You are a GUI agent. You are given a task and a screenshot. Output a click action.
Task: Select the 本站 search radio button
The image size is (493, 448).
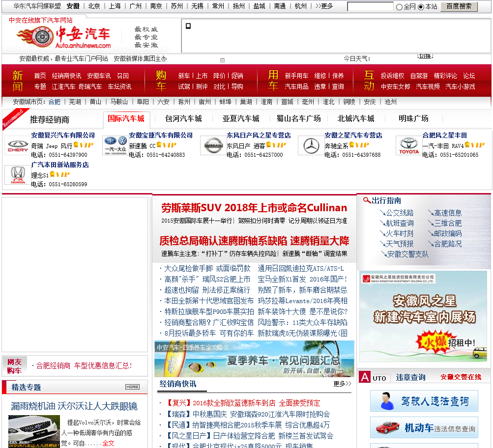click(421, 7)
